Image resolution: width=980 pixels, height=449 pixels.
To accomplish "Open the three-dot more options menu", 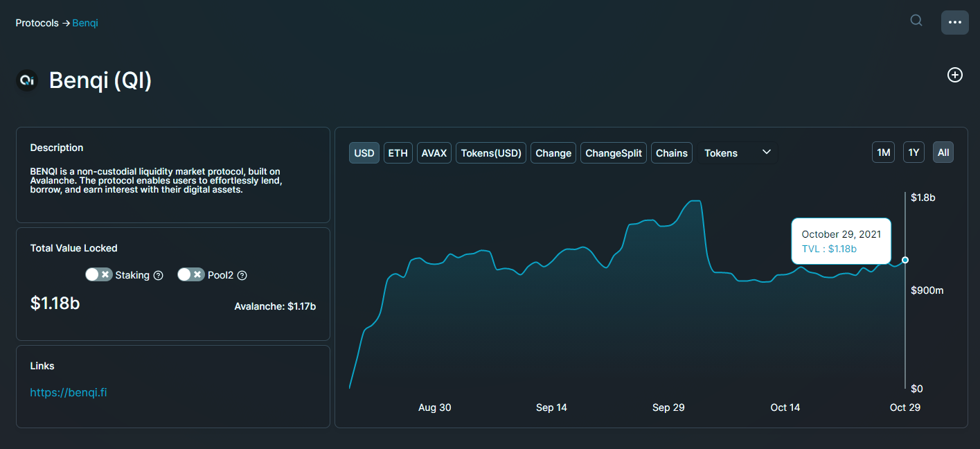I will point(954,22).
